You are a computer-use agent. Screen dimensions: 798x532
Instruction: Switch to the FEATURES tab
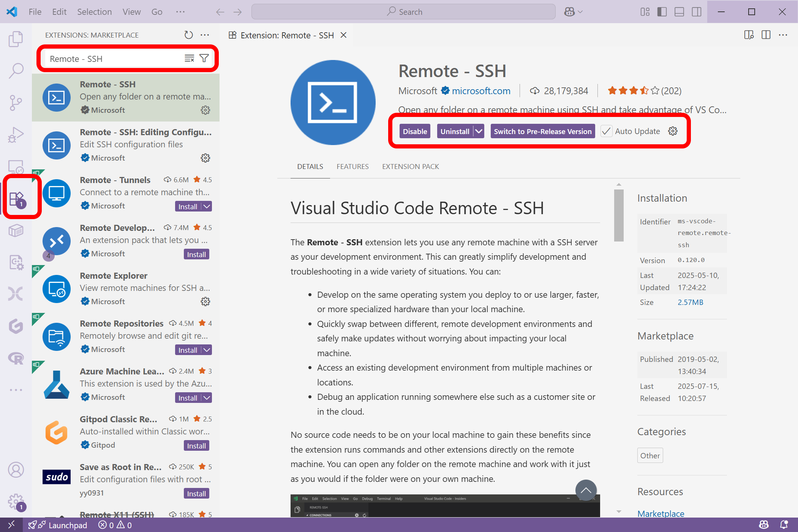point(352,166)
